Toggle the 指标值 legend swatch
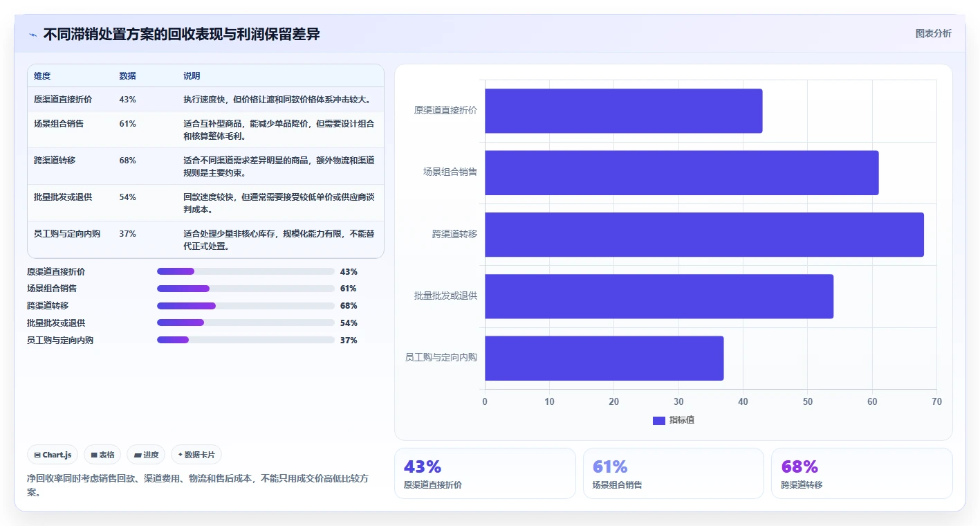 [x=658, y=421]
